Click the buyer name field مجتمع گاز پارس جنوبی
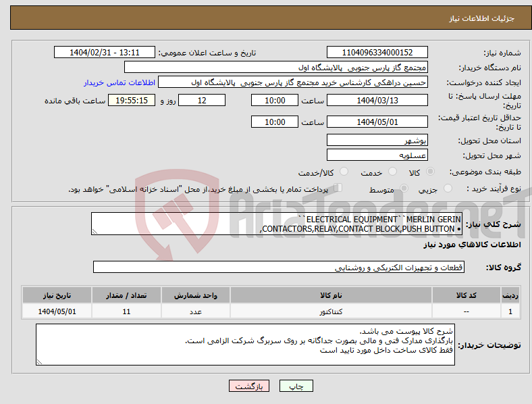The width and height of the screenshot is (532, 404). point(276,67)
